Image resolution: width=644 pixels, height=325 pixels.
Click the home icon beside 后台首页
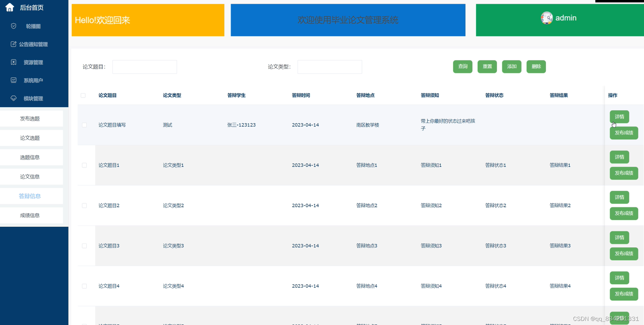[10, 7]
